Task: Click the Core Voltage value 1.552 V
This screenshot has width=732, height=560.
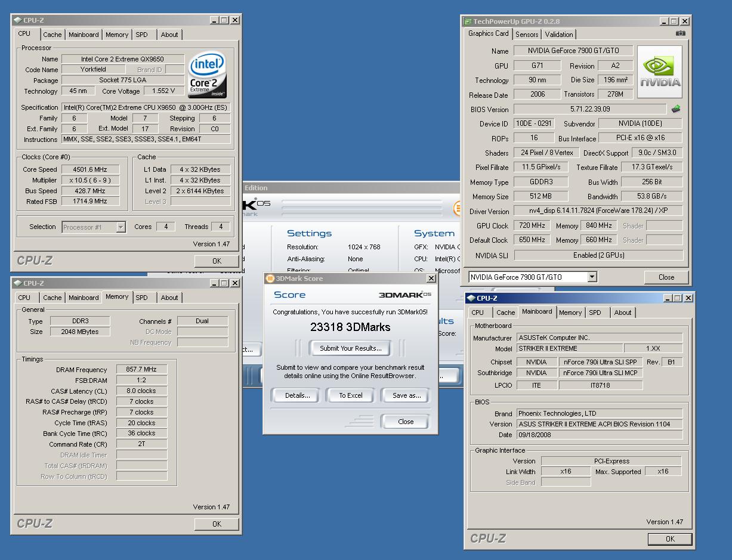Action: (164, 91)
